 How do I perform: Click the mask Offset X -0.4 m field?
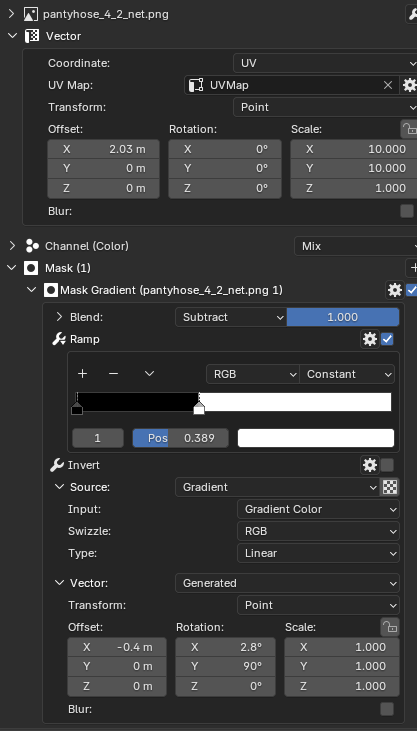[117, 647]
